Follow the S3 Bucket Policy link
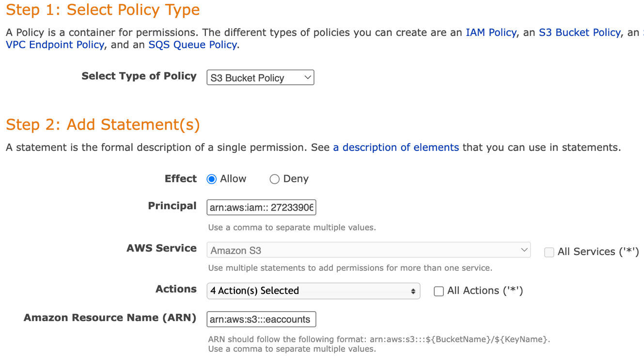 [x=580, y=32]
